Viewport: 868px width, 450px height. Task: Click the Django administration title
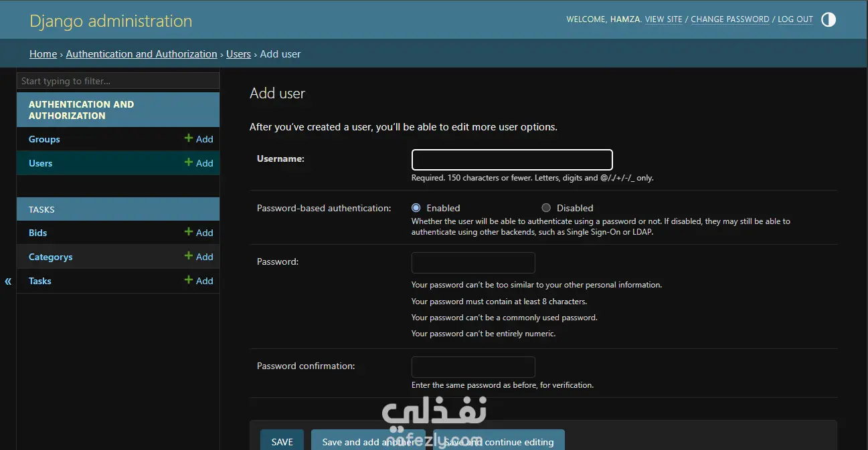(x=111, y=21)
